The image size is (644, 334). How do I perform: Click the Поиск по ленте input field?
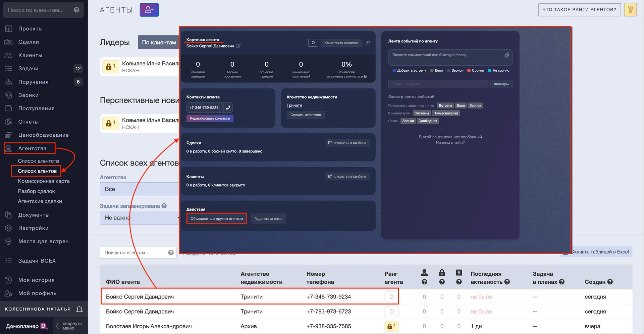(x=438, y=84)
